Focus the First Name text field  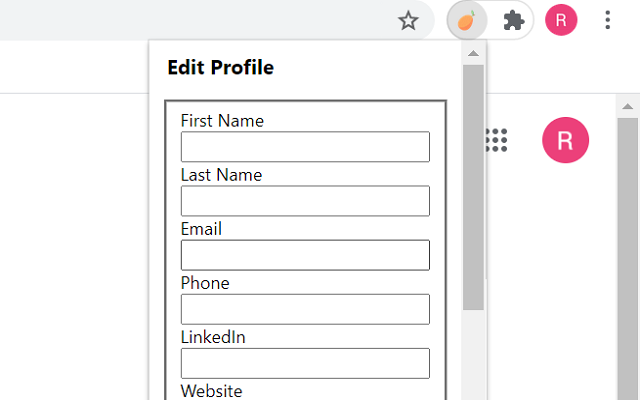(x=305, y=147)
